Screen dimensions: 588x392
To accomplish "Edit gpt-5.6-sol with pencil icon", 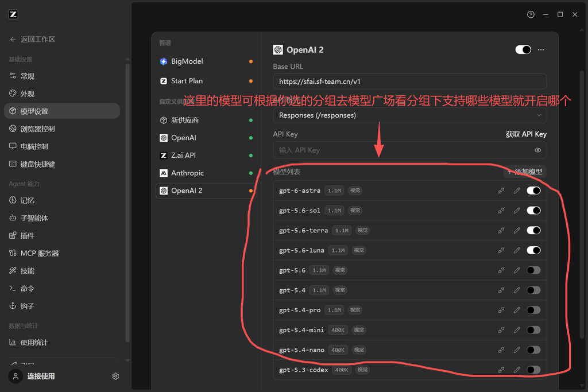I will 517,211.
